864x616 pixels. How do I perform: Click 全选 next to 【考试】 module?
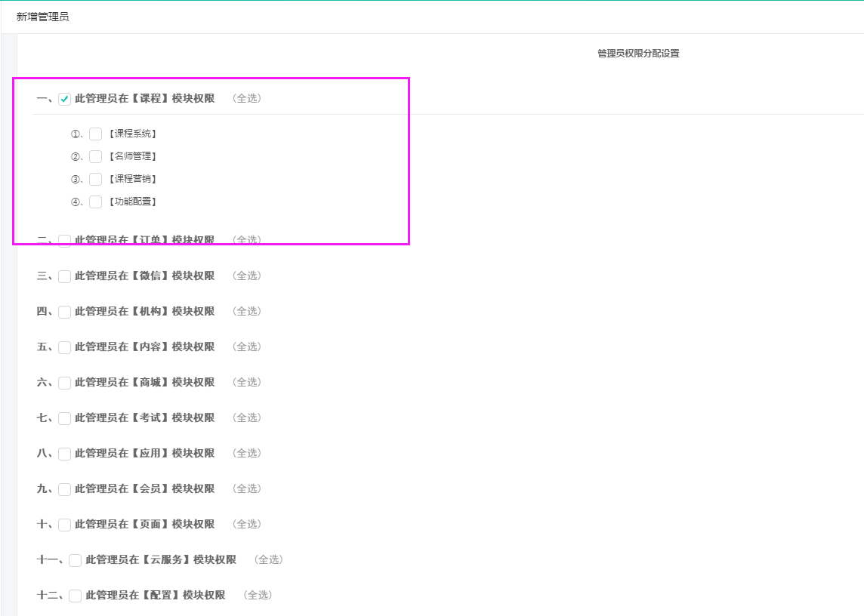(247, 417)
